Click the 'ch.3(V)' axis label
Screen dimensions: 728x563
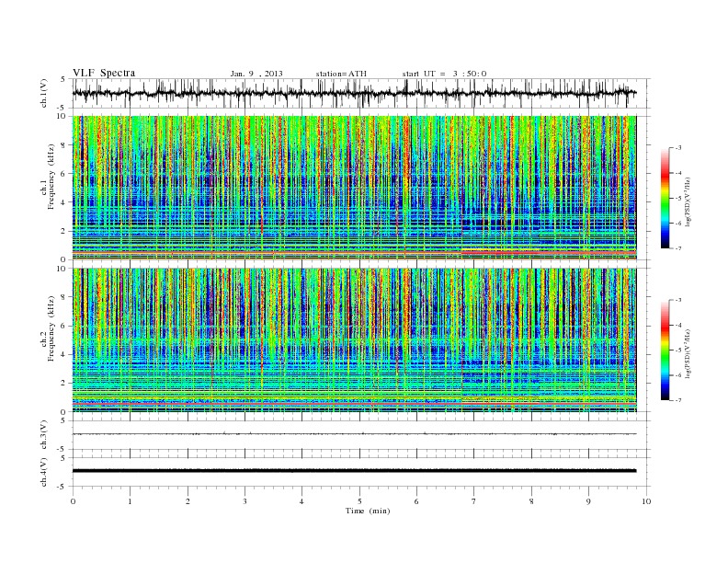[x=44, y=435]
